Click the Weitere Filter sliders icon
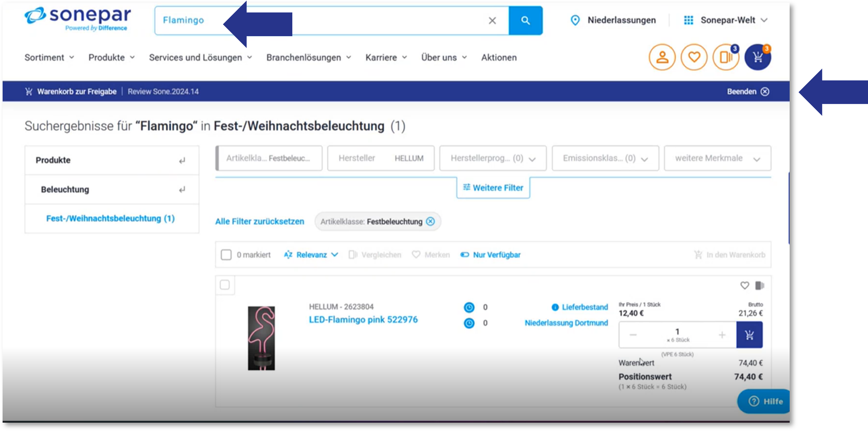 [466, 187]
